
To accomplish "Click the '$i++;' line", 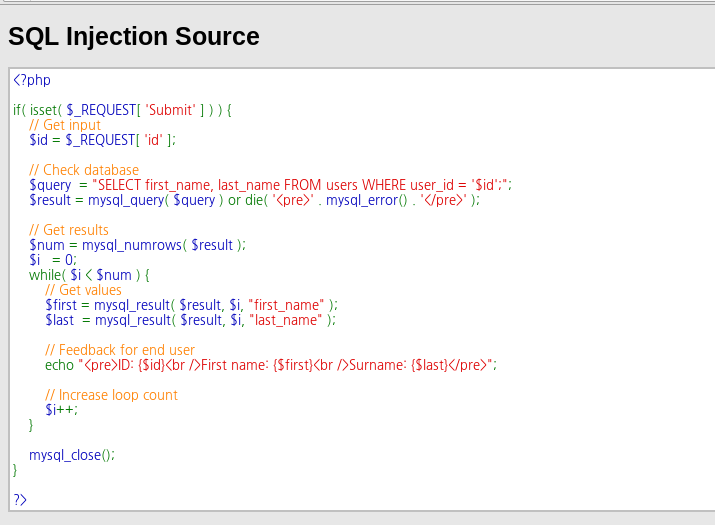I will 62,410.
